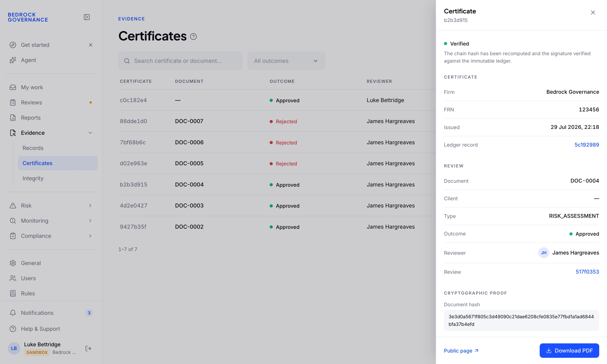
Task: Focus the certificate search field
Action: pos(181,61)
